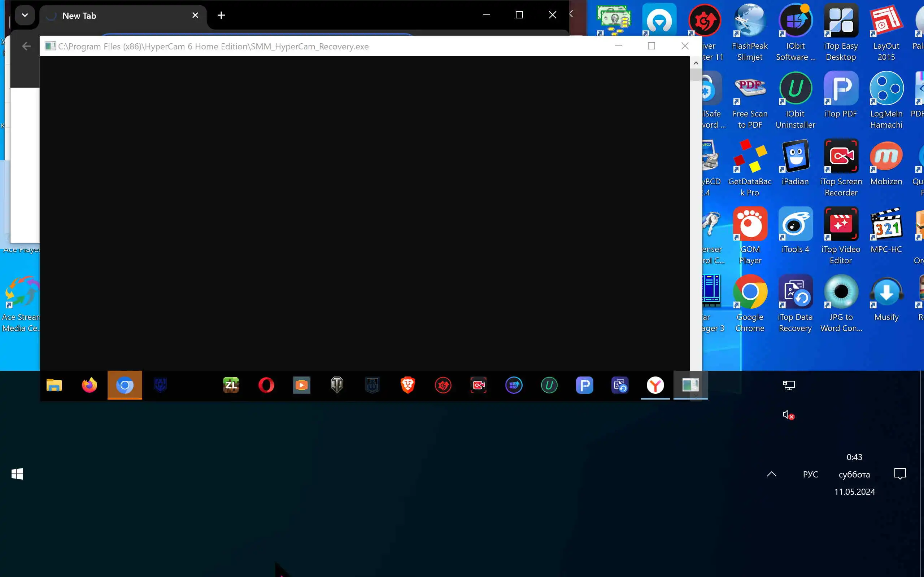Open Yandex Browser taskbar icon
The width and height of the screenshot is (924, 577).
click(x=655, y=385)
